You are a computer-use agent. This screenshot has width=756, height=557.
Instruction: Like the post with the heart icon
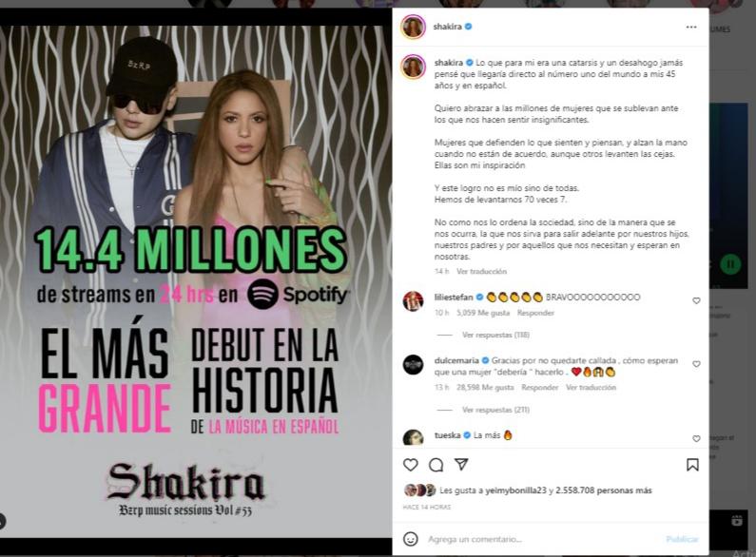pyautogui.click(x=410, y=465)
